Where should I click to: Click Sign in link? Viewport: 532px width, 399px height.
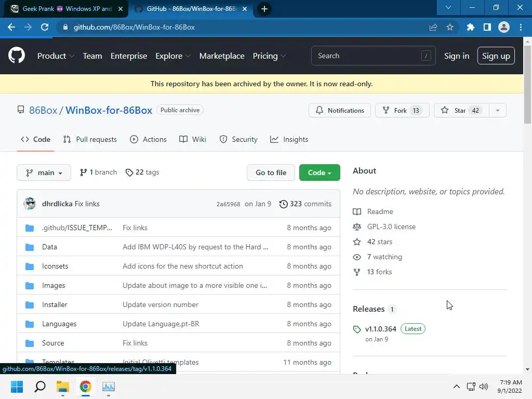[x=457, y=56]
